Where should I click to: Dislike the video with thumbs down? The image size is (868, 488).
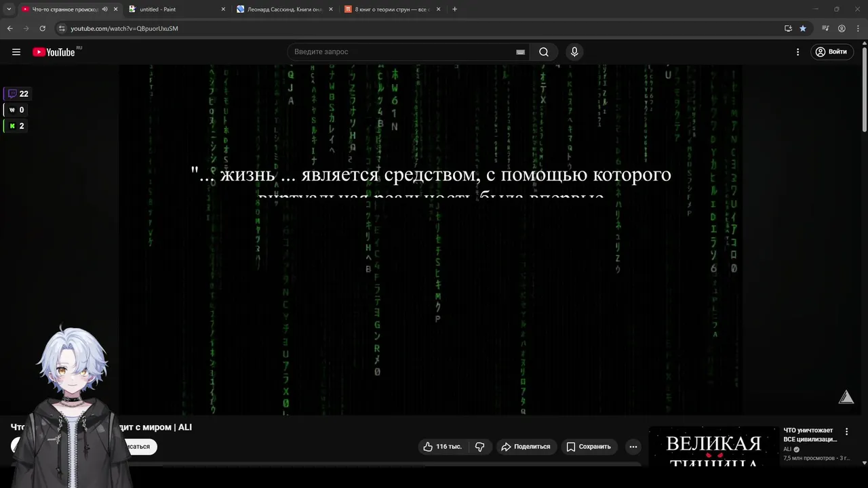pos(479,447)
